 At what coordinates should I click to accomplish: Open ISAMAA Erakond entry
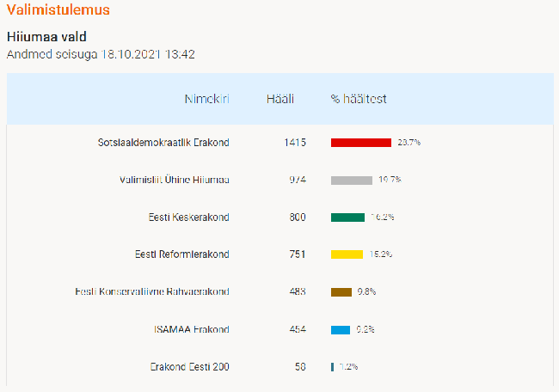[192, 329]
